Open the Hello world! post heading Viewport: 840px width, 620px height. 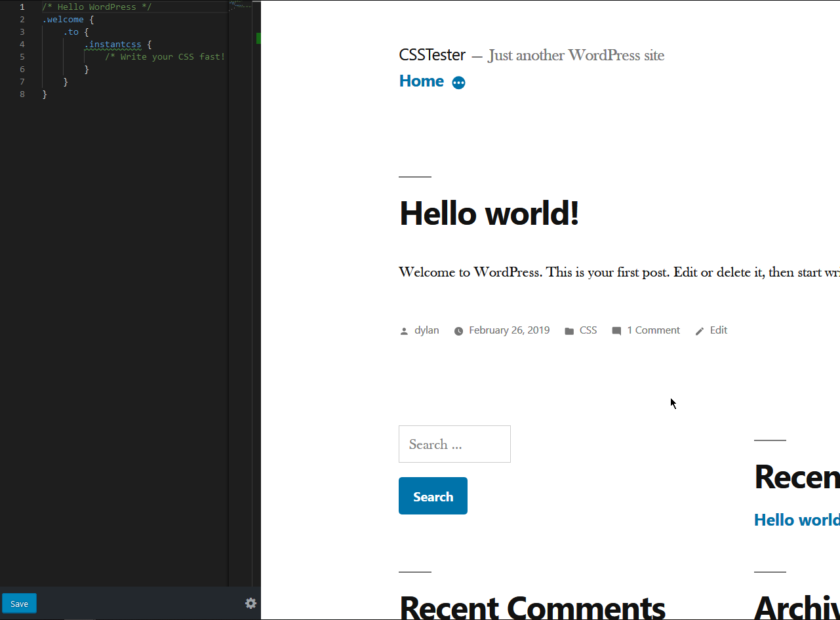pyautogui.click(x=489, y=214)
